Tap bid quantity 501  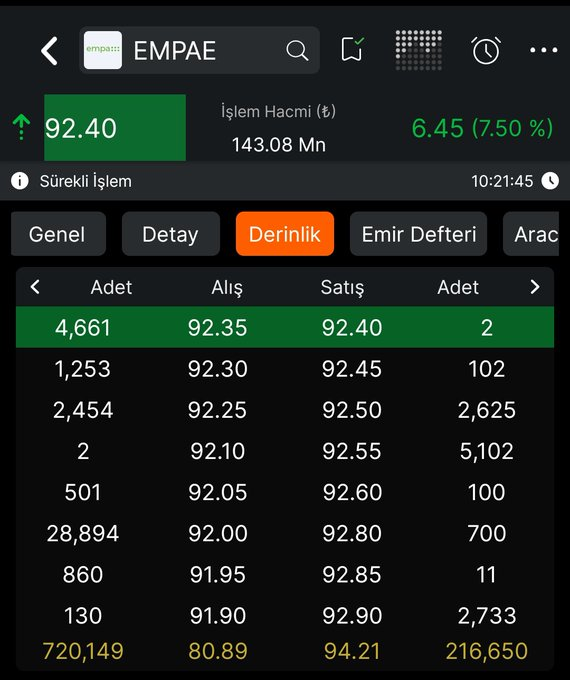[83, 492]
